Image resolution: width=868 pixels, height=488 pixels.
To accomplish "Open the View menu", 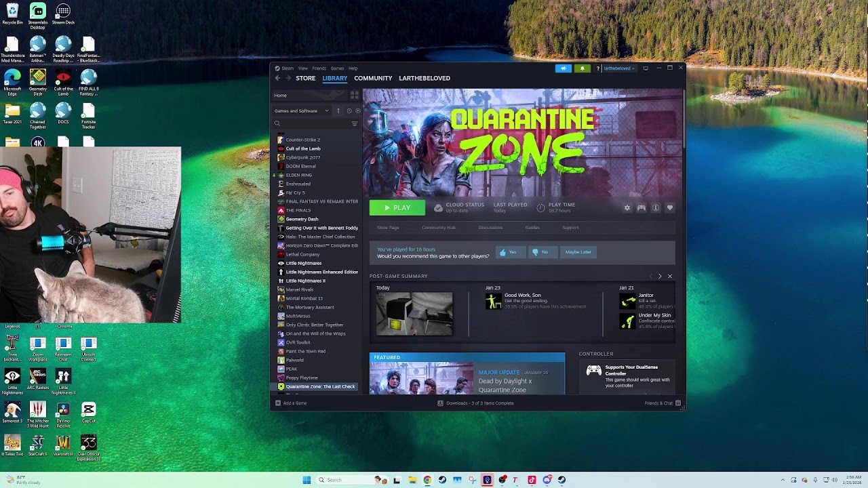I will click(303, 68).
